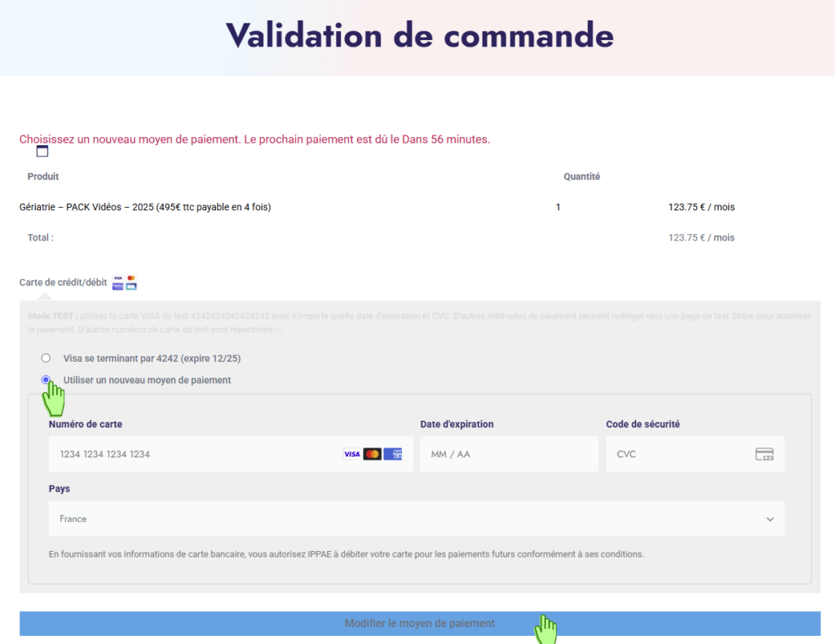Click the small Amex badge beside Carte de crédit/débit
The width and height of the screenshot is (835, 644).
[118, 286]
